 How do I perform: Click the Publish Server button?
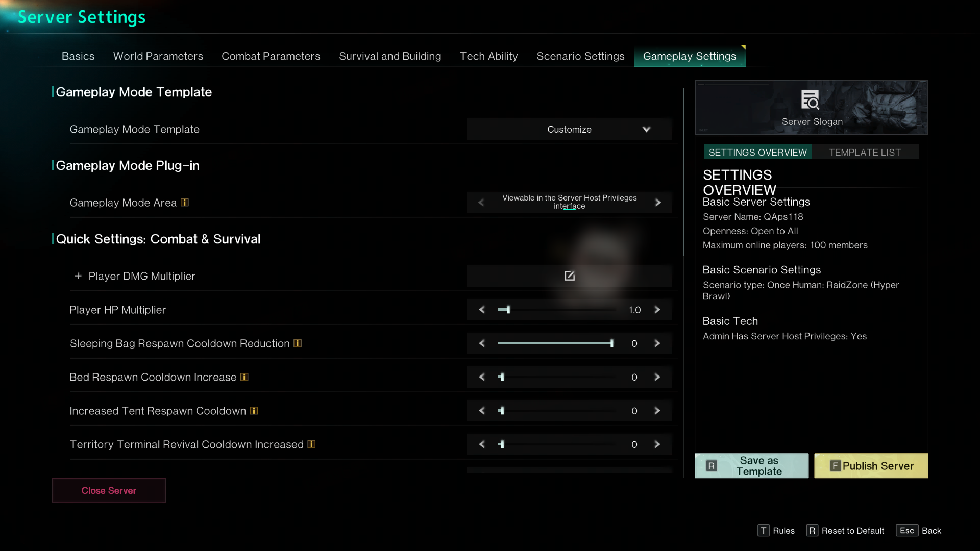(871, 466)
